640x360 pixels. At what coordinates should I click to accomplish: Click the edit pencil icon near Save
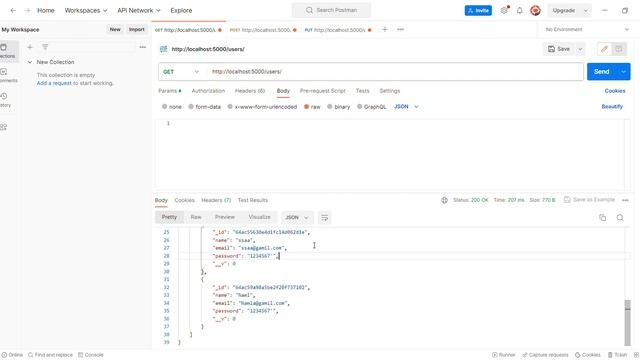point(604,49)
